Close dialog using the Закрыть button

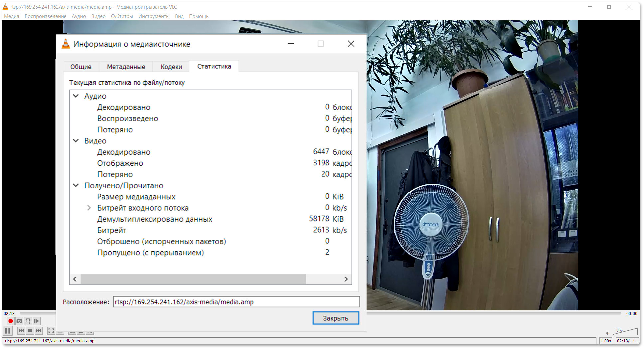click(335, 318)
